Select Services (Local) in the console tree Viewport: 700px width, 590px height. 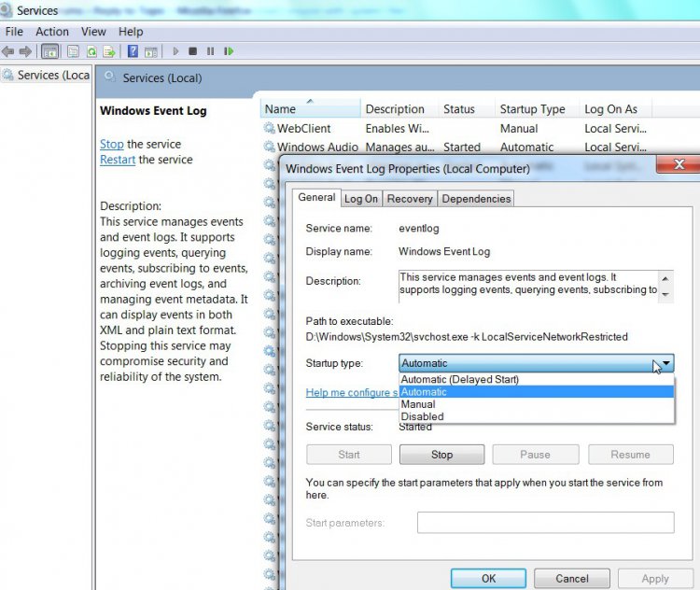coord(47,75)
